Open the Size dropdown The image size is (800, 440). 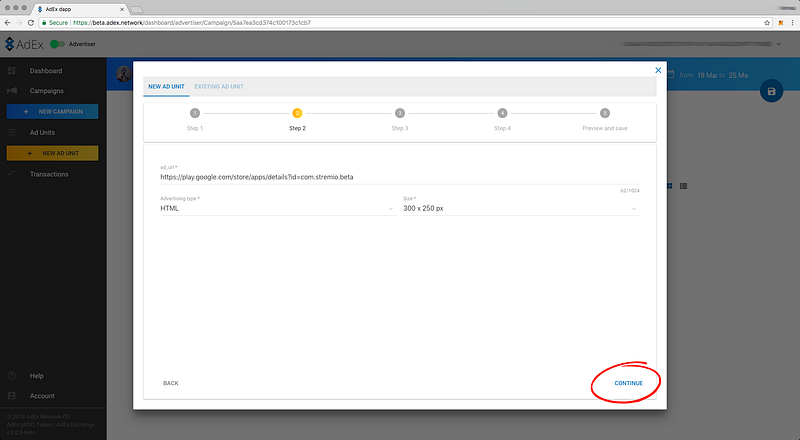click(521, 208)
